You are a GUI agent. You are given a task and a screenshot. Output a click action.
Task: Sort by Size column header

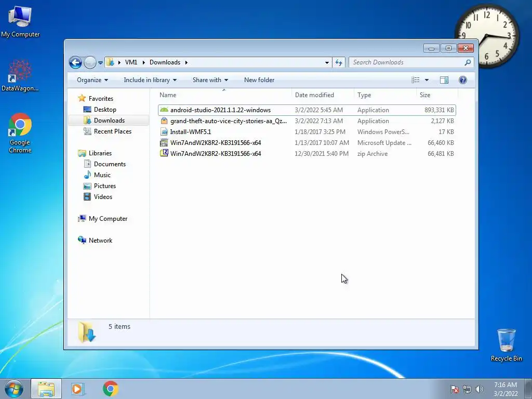(x=437, y=95)
